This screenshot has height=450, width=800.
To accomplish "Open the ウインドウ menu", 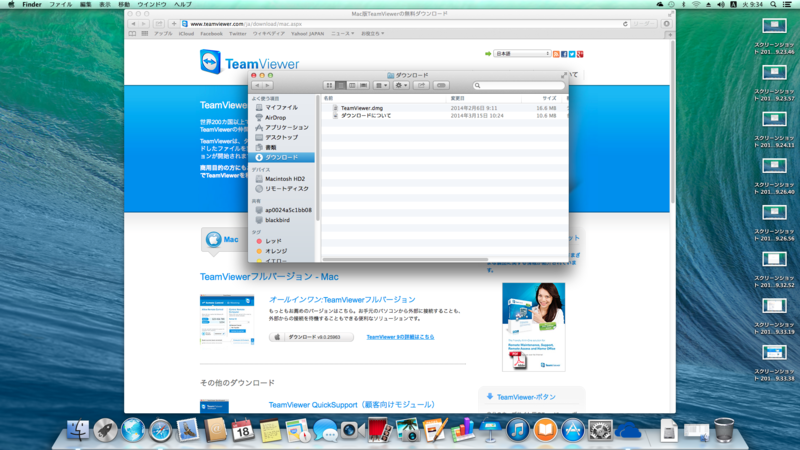I will tap(152, 4).
